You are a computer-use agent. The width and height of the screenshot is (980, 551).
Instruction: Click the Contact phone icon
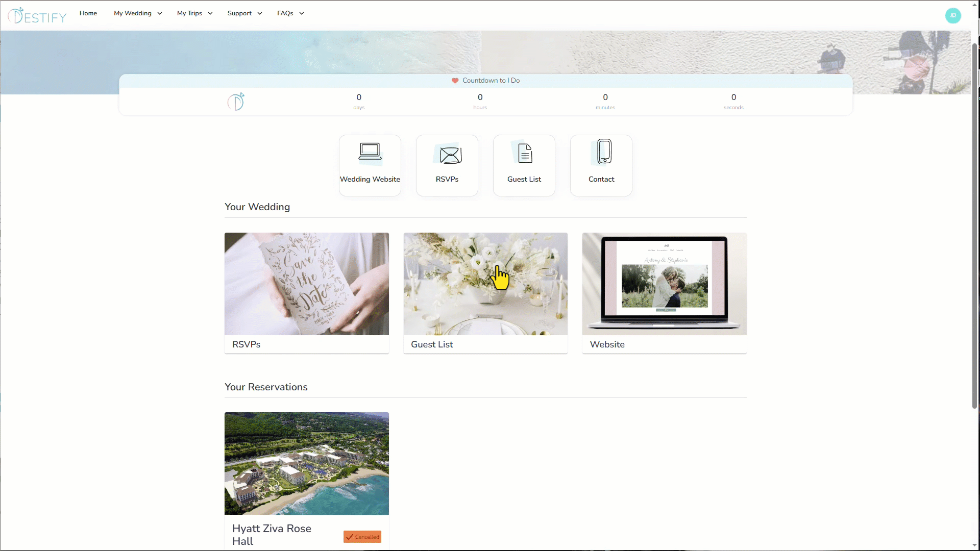tap(604, 152)
